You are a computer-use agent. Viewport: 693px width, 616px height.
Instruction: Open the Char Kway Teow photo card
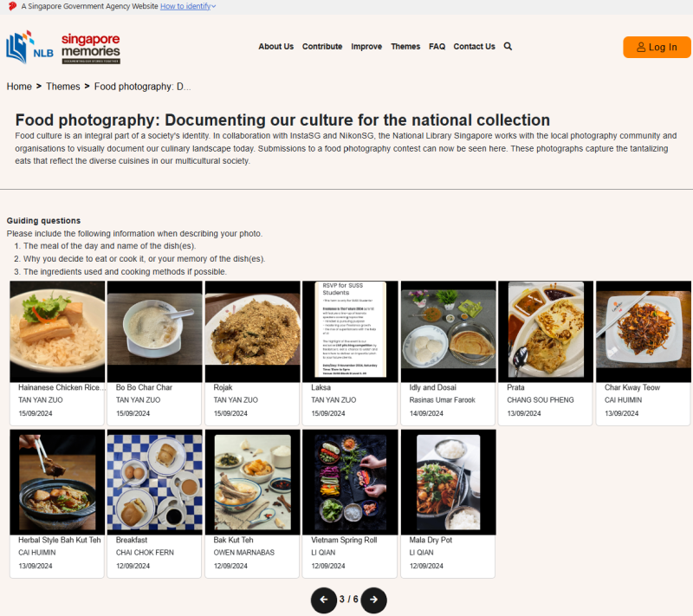(644, 332)
